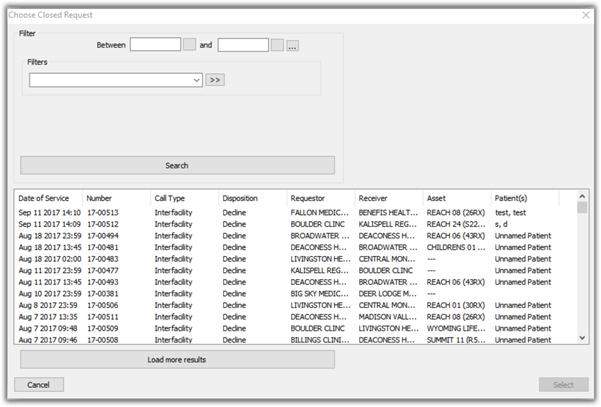Click scrollbar down arrow in results list
The width and height of the screenshot is (601, 407).
click(582, 338)
